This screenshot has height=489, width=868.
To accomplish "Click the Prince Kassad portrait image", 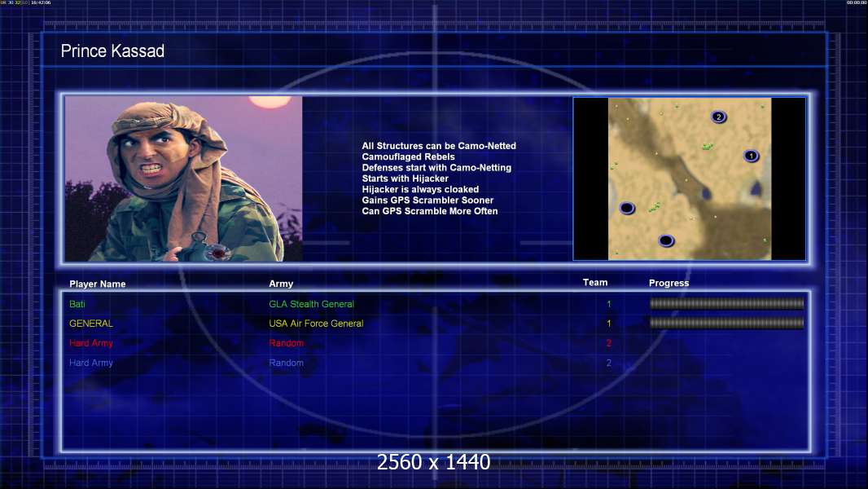I will (x=183, y=178).
